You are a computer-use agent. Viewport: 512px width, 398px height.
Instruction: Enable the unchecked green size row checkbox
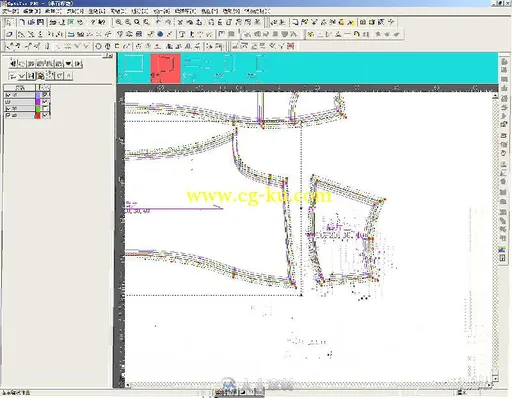coord(45,108)
